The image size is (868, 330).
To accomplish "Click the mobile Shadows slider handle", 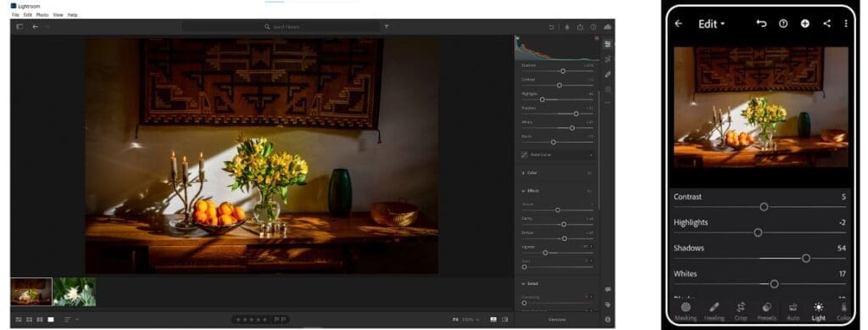I will click(806, 258).
